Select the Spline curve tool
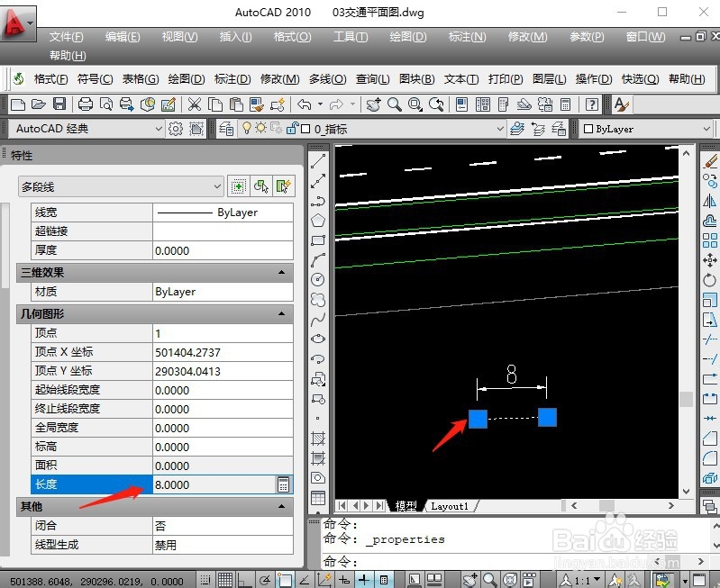Screen dimensions: 720x588 tap(318, 319)
